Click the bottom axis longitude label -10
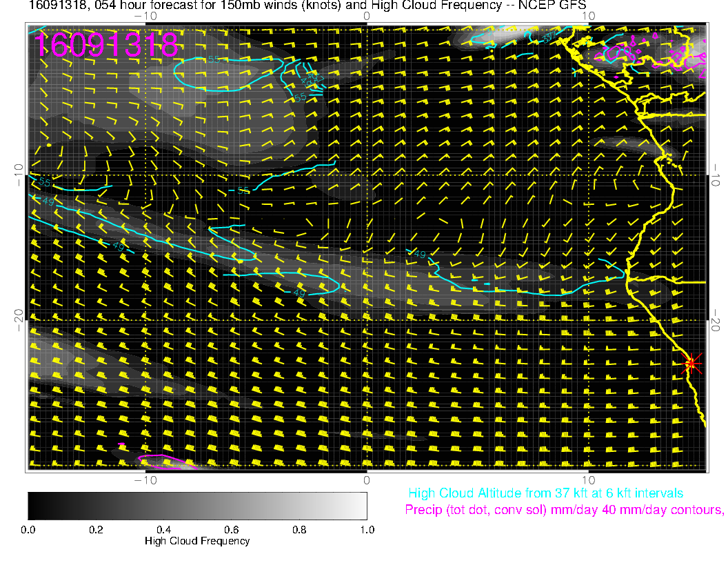 coord(145,480)
